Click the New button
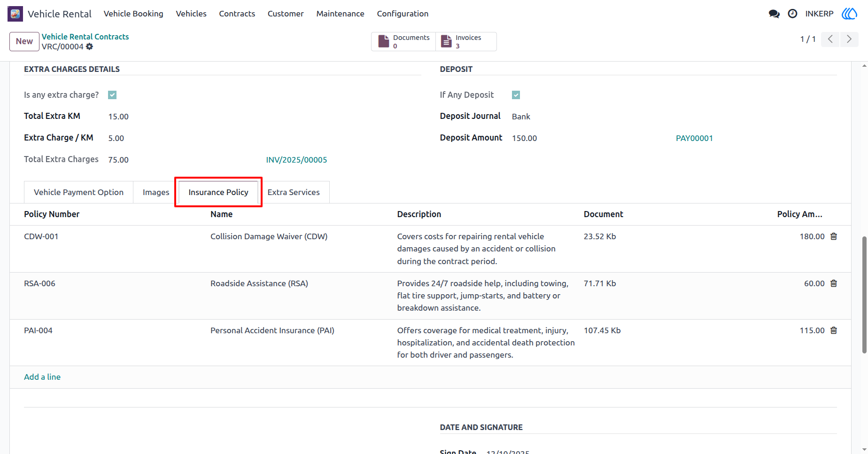Image resolution: width=868 pixels, height=454 pixels. point(24,41)
